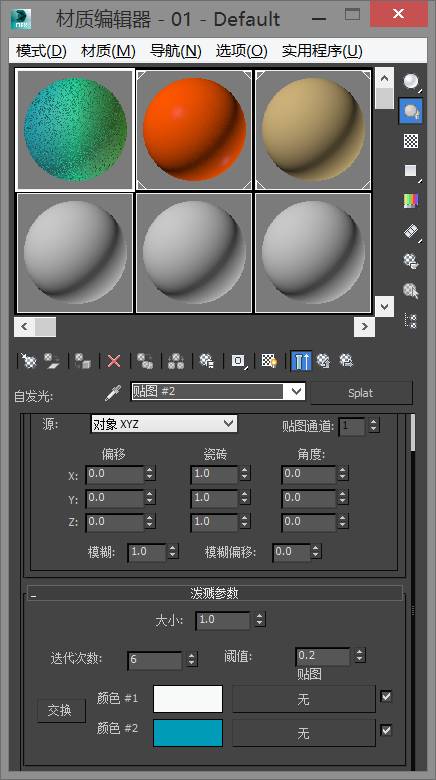Adjust the 迭代次数 spinner arrows
The height and width of the screenshot is (780, 436).
(x=192, y=660)
